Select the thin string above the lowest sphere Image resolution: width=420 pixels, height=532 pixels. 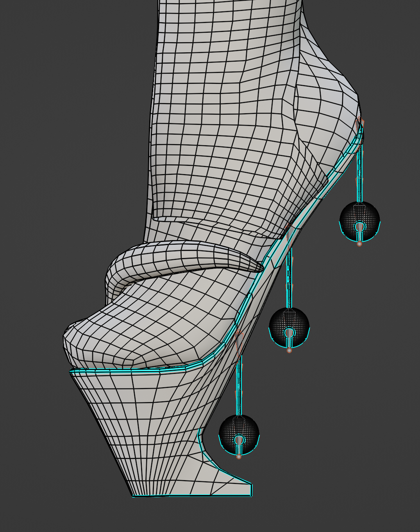[239, 384]
